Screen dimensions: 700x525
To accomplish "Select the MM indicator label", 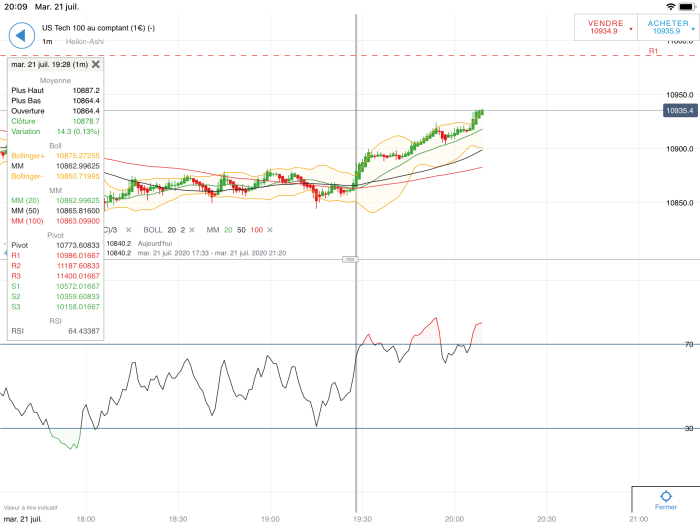I will [212, 230].
